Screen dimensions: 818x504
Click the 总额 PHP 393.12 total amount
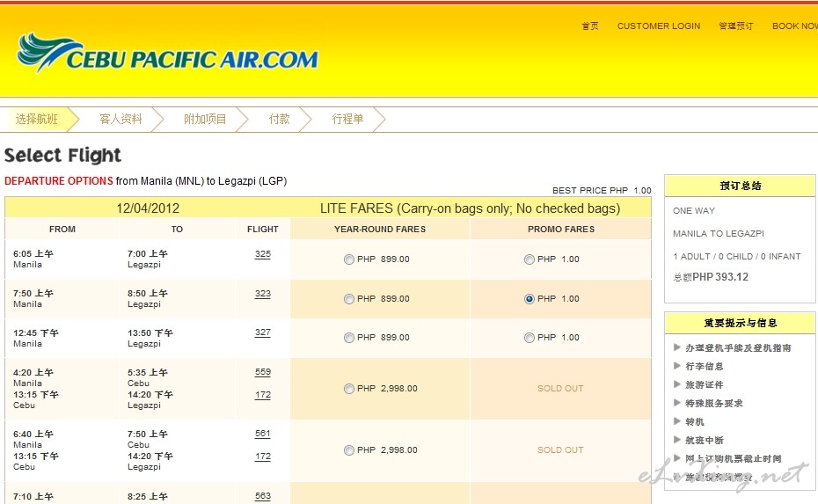click(711, 277)
